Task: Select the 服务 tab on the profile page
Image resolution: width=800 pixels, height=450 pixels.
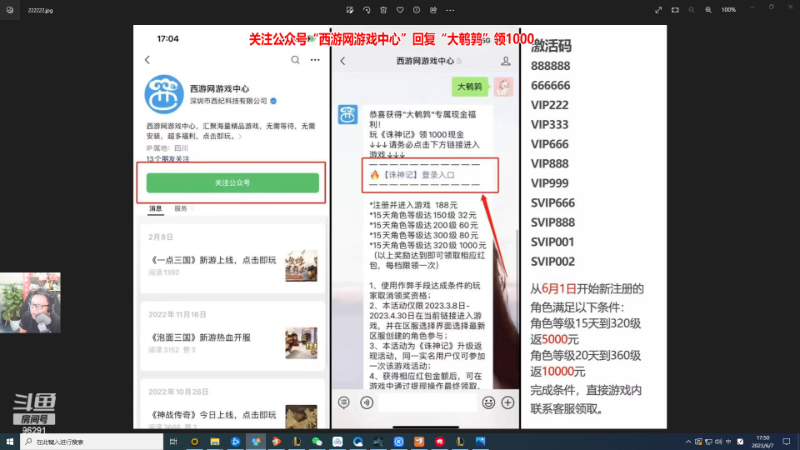Action: [181, 209]
